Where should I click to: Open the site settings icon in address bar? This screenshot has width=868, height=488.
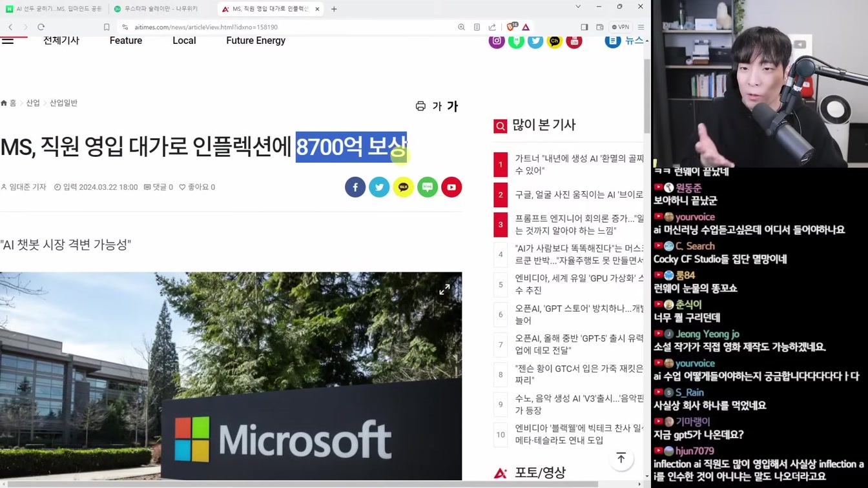[x=125, y=27]
